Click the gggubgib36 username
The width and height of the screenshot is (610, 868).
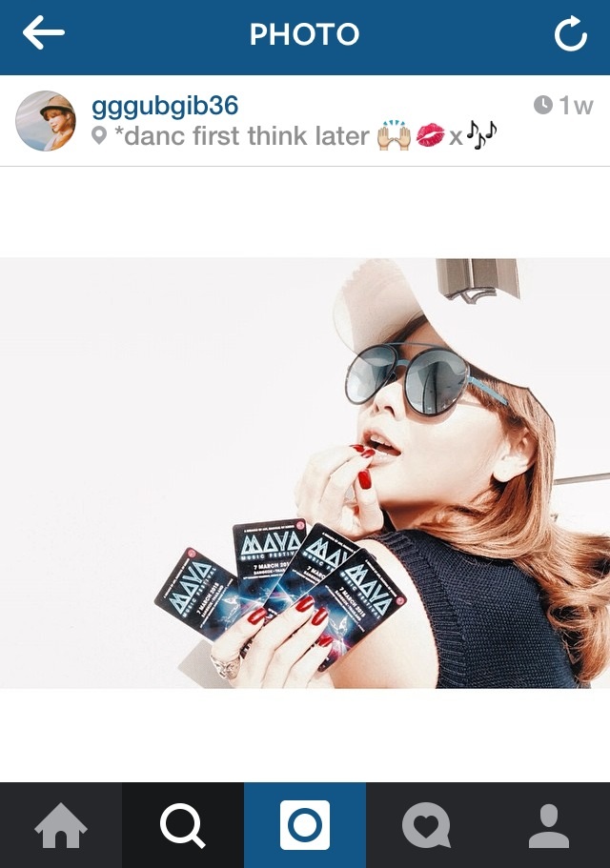click(x=165, y=105)
